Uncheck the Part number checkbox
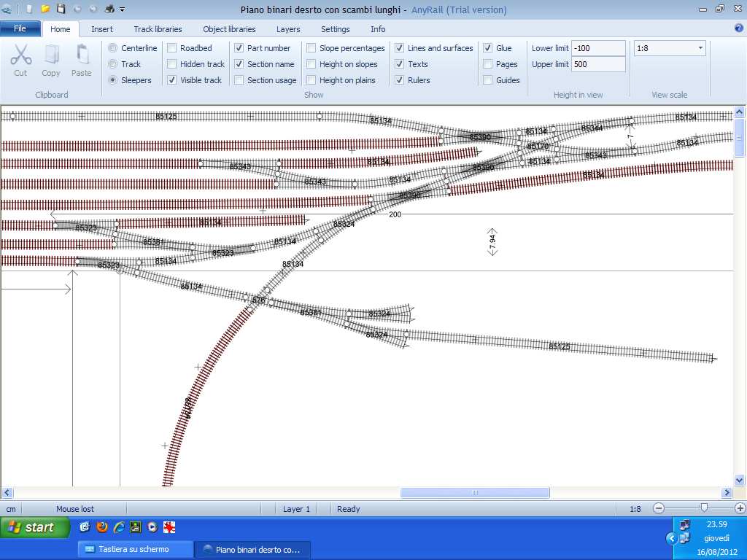Viewport: 747px width, 560px height. tap(239, 48)
